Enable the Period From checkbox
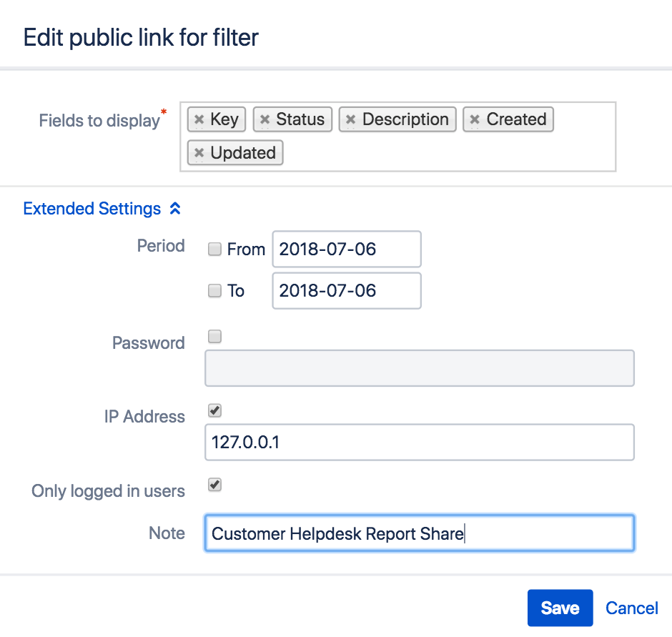The image size is (672, 637). tap(214, 250)
